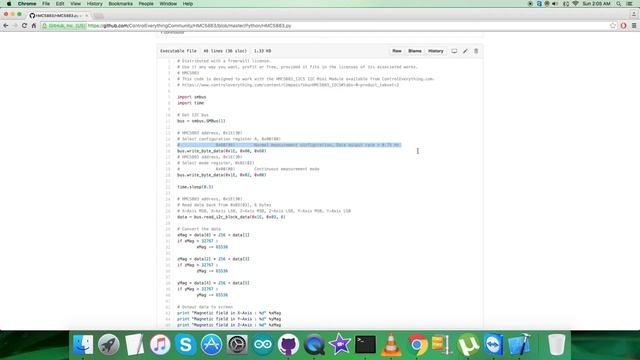The height and width of the screenshot is (360, 640).
Task: Open the Chrome profile button in the title bar
Action: 633,14
